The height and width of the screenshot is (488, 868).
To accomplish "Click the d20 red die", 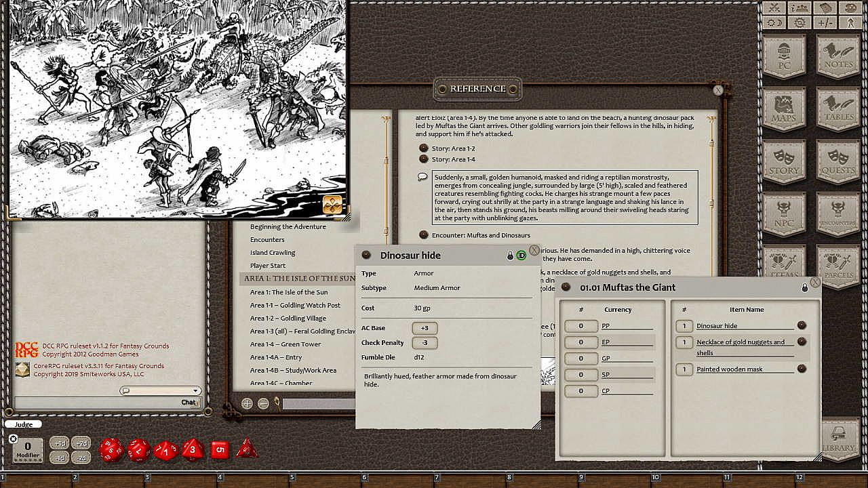I will (x=112, y=449).
